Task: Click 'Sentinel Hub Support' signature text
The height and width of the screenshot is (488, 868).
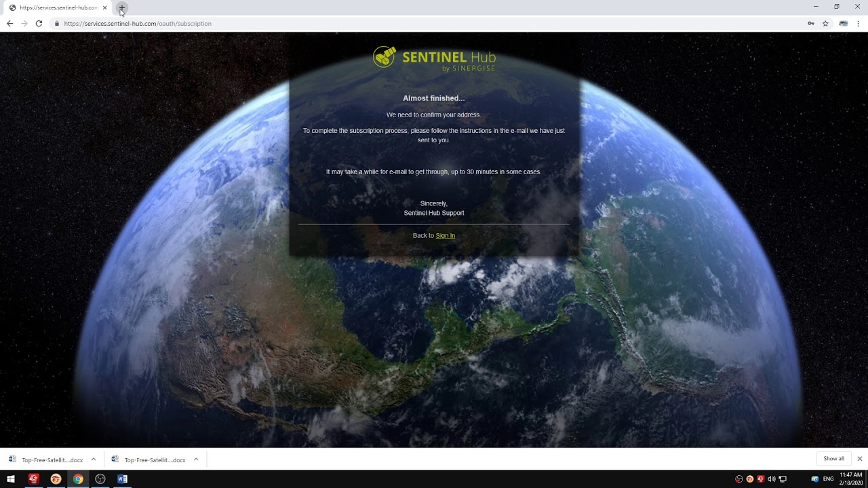Action: coord(434,213)
